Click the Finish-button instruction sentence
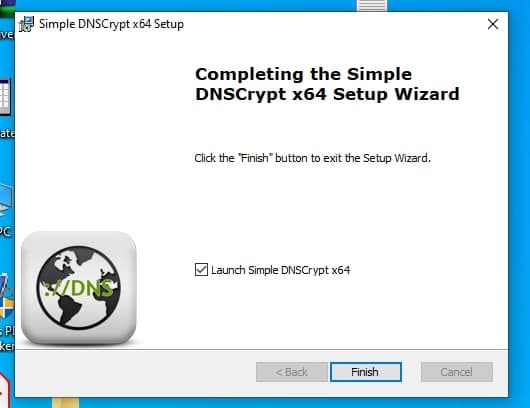 [x=312, y=158]
